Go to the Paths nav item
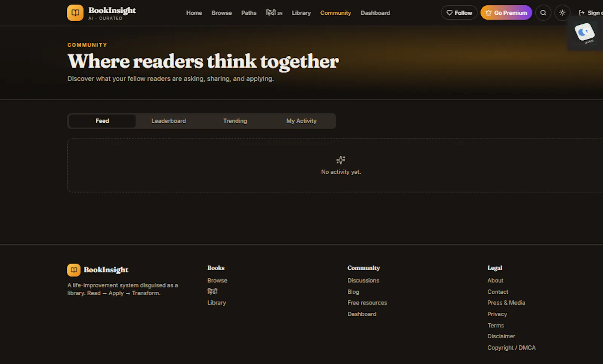Screen dimensions: 603x364 click(249, 13)
